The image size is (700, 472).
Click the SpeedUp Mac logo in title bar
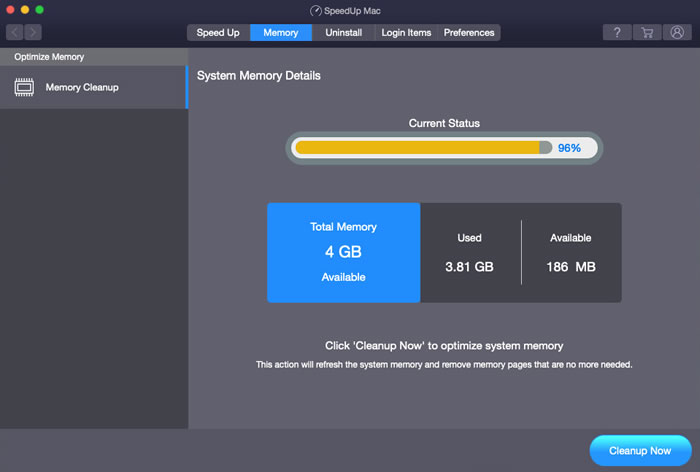point(316,10)
